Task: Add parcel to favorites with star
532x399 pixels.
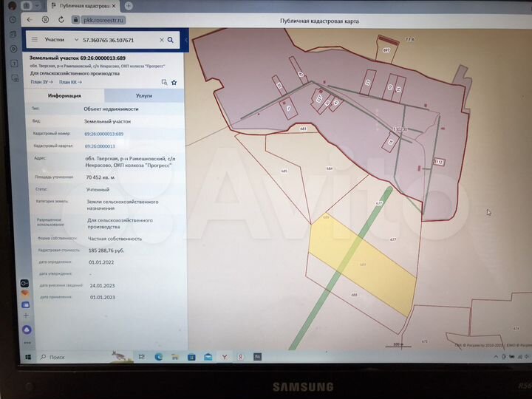Action: point(174,83)
